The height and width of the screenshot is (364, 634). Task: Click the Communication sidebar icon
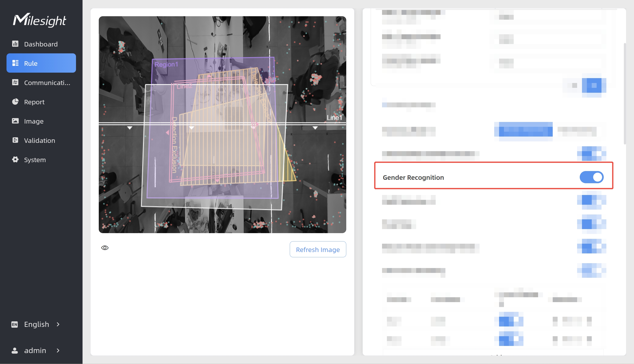[15, 82]
